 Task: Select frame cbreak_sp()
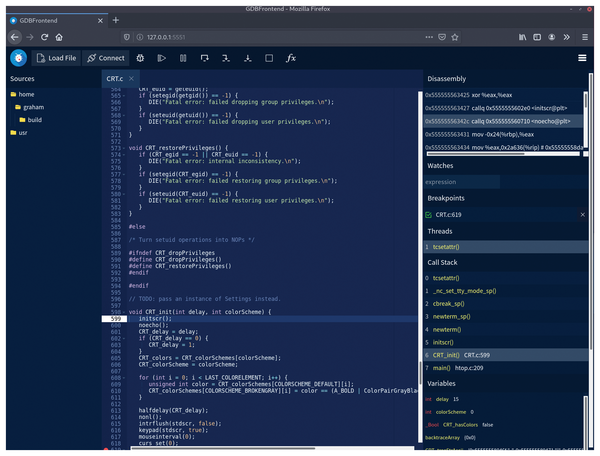(506, 304)
